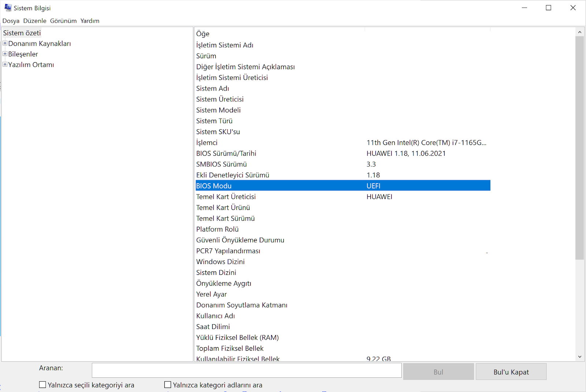Expand the Bileşenler node
This screenshot has width=586, height=392.
(5, 54)
